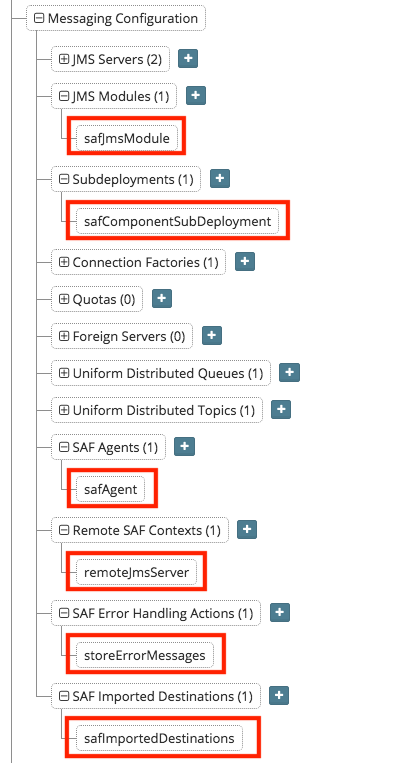Select the remoteJmsServer item

(136, 572)
